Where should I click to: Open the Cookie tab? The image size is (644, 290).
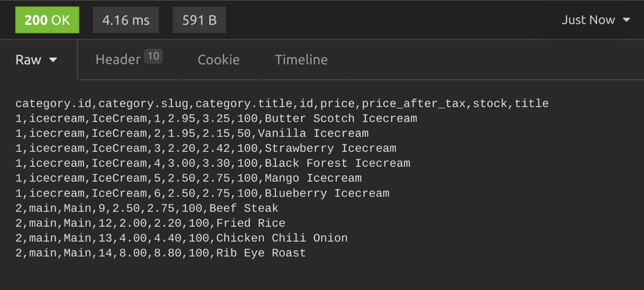coord(218,60)
